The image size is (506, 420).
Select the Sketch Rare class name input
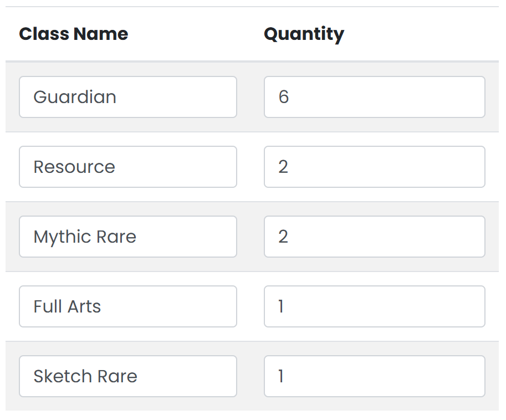click(127, 376)
